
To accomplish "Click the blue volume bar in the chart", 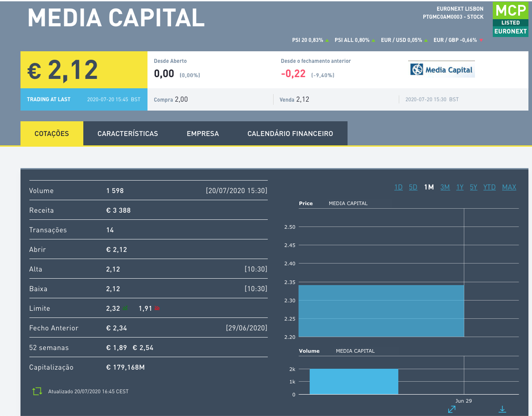I will (x=354, y=381).
